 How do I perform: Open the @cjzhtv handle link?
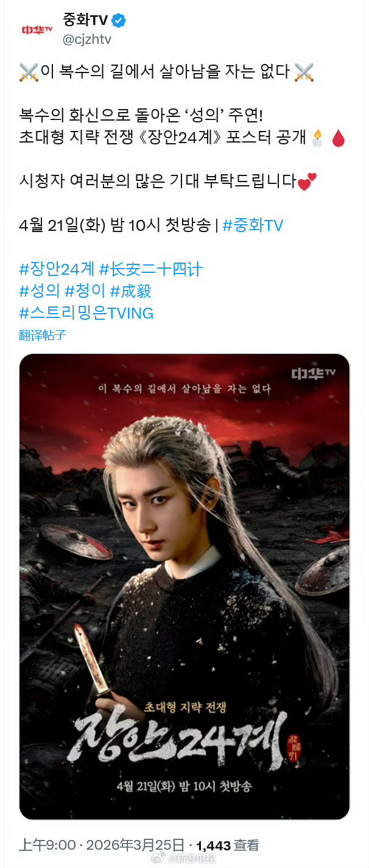[87, 40]
